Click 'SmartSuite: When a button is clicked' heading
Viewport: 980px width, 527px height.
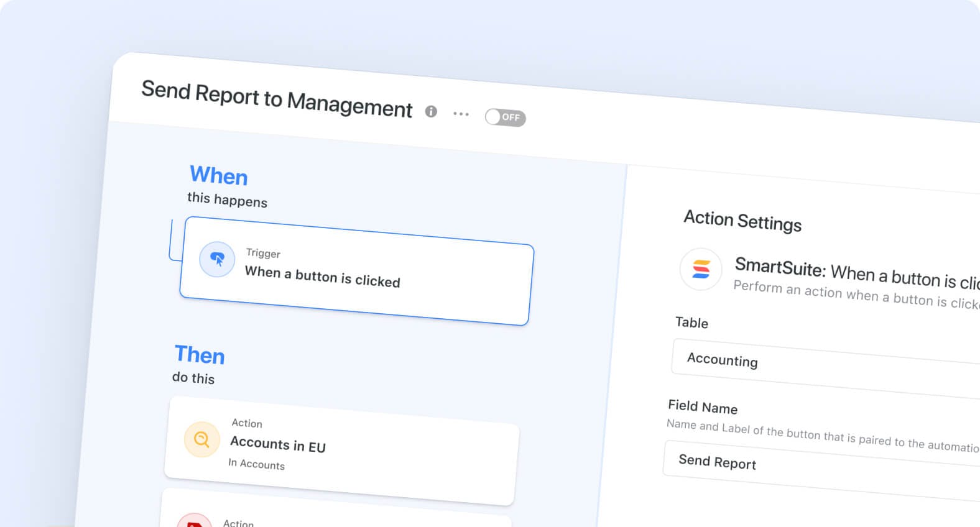857,273
